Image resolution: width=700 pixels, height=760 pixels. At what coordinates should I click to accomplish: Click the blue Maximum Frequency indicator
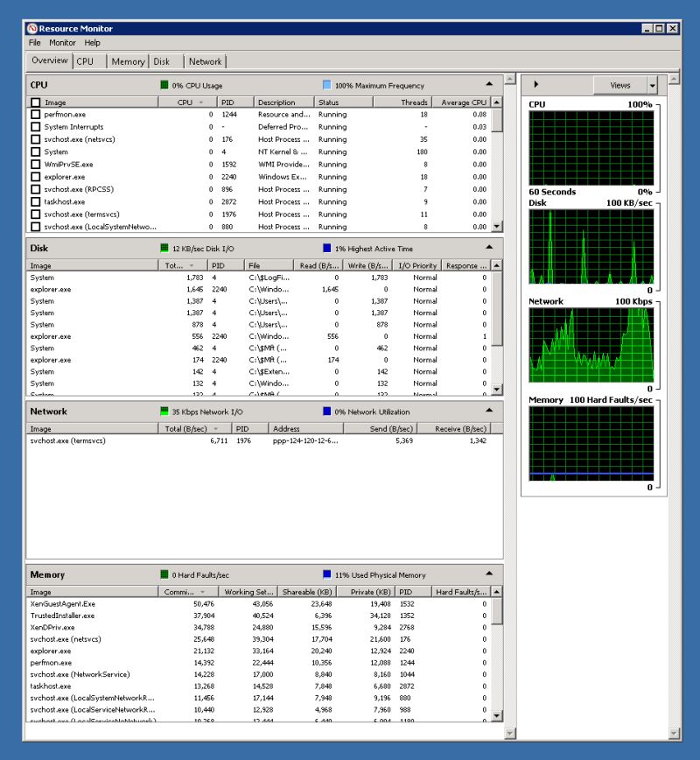(x=325, y=84)
